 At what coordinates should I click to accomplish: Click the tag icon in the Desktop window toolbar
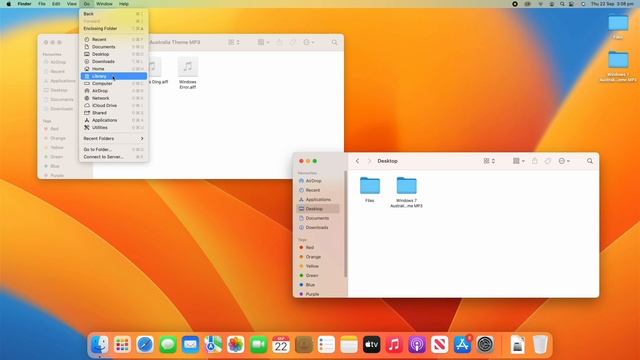(548, 161)
